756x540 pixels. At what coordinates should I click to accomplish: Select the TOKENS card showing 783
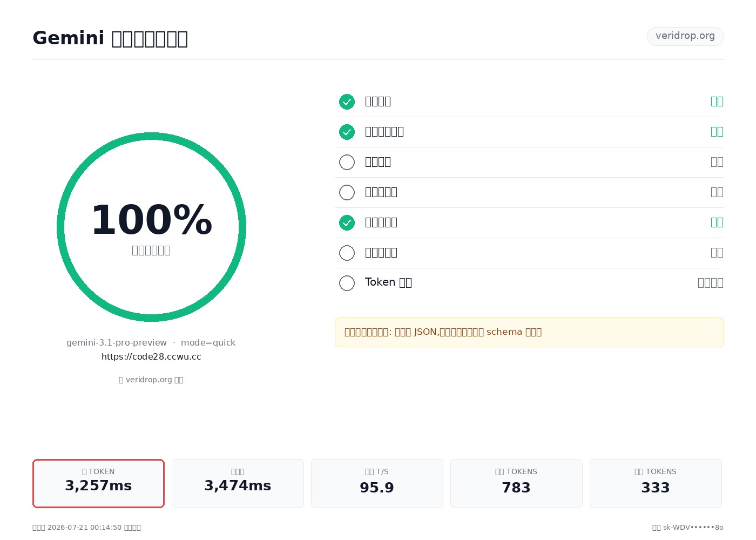tap(516, 483)
